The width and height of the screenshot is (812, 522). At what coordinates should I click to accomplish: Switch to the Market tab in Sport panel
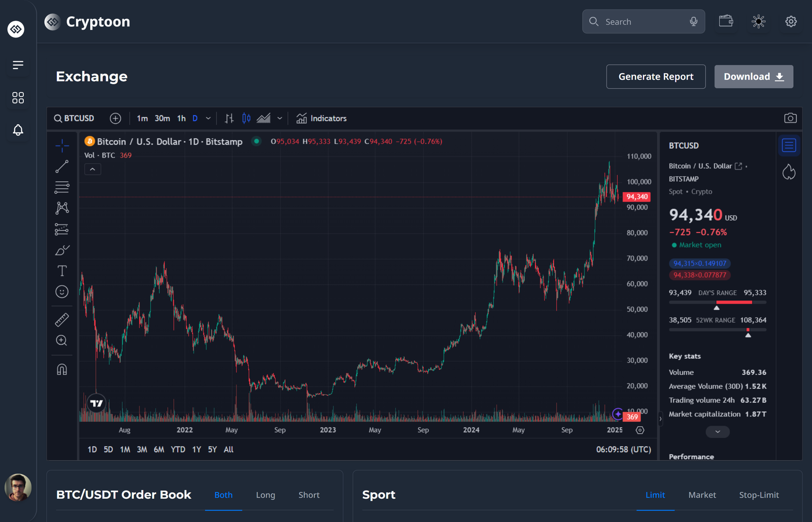pyautogui.click(x=702, y=495)
